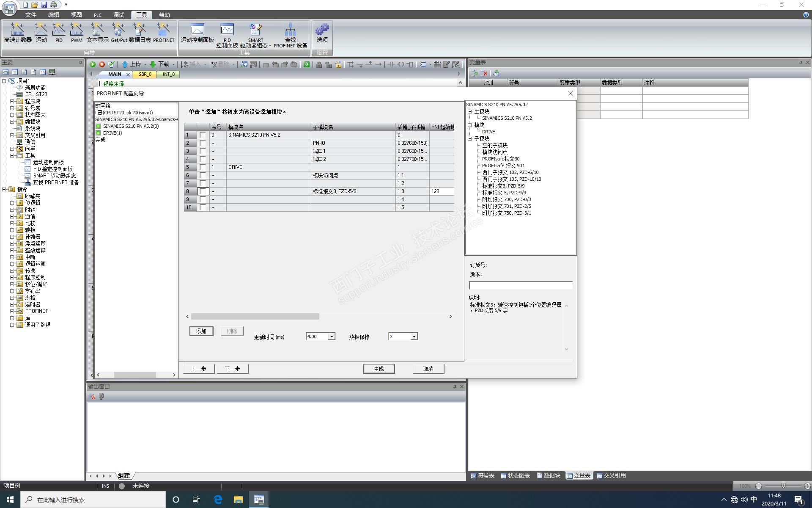The height and width of the screenshot is (508, 812).
Task: Check the row 8 checkbox for 标准报文3
Action: [203, 191]
